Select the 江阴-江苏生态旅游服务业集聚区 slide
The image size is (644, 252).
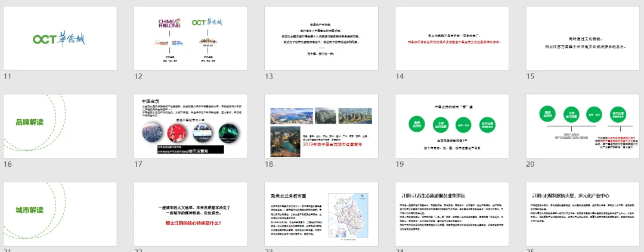tap(452, 214)
